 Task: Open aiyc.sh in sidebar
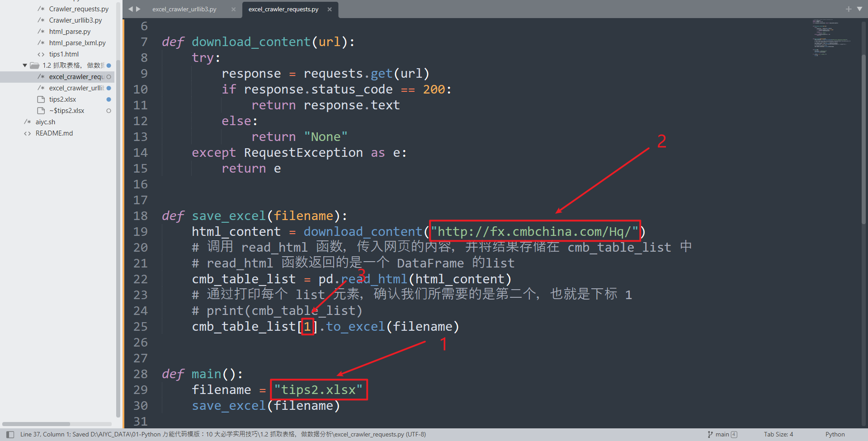point(45,122)
